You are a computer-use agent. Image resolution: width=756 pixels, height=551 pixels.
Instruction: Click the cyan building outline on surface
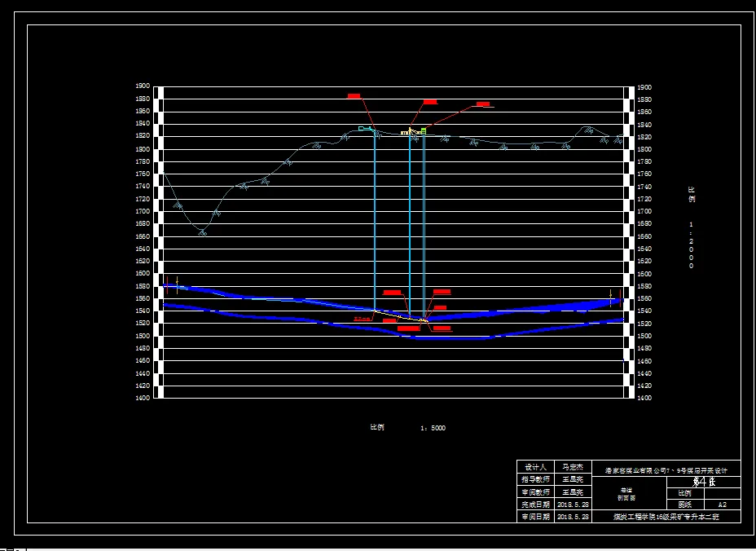pyautogui.click(x=365, y=128)
